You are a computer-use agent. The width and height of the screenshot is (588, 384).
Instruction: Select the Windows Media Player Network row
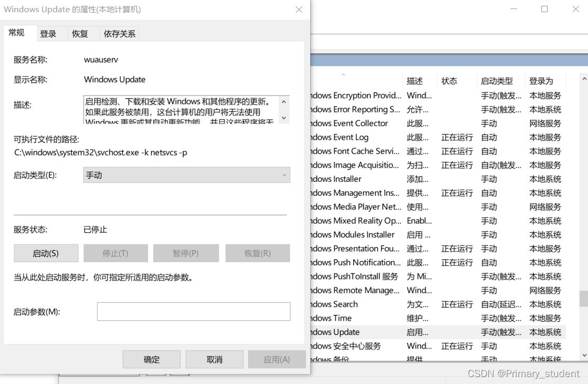437,207
